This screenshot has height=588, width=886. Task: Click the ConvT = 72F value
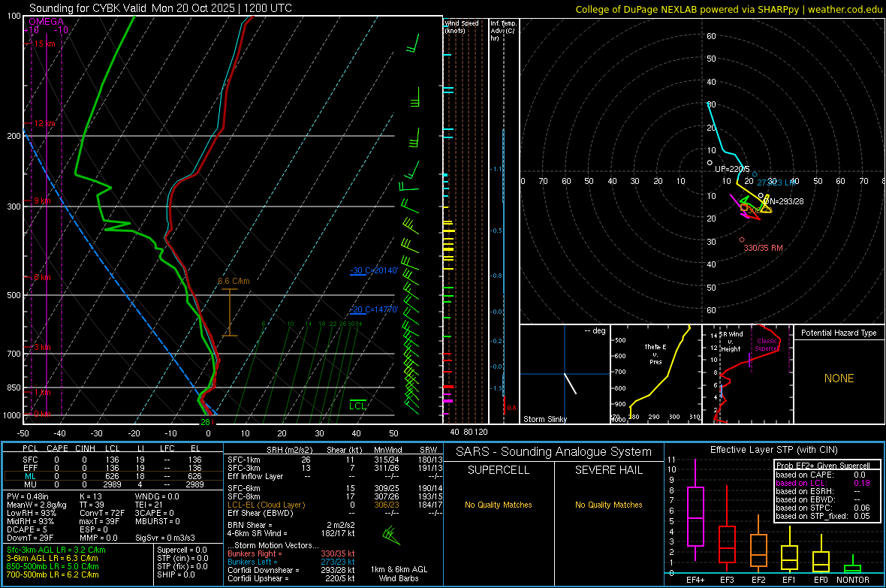pyautogui.click(x=101, y=513)
